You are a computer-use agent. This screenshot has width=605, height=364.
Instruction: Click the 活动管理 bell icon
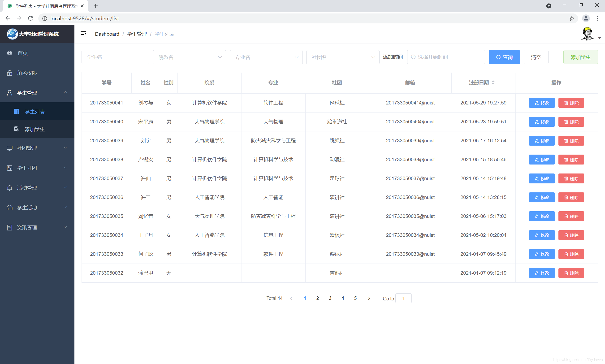coord(9,188)
